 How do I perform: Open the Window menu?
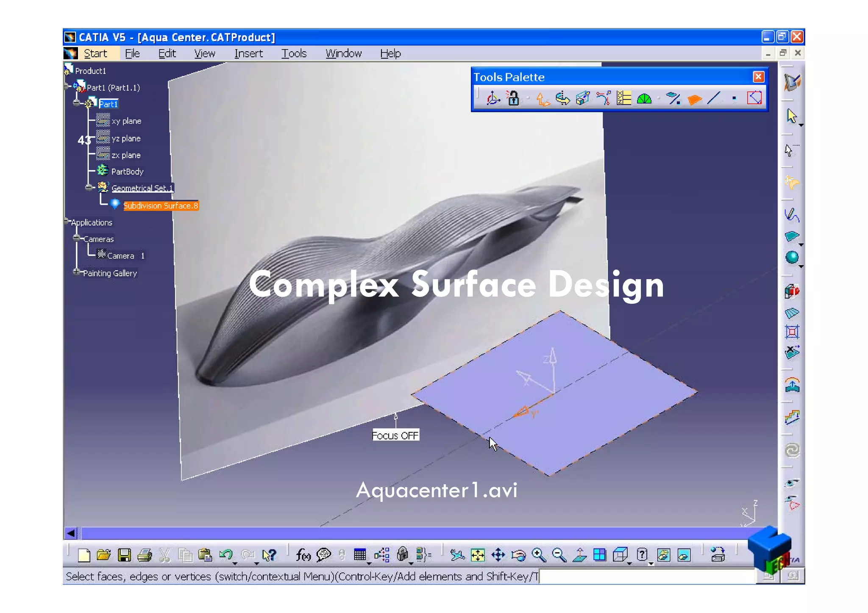pyautogui.click(x=343, y=53)
